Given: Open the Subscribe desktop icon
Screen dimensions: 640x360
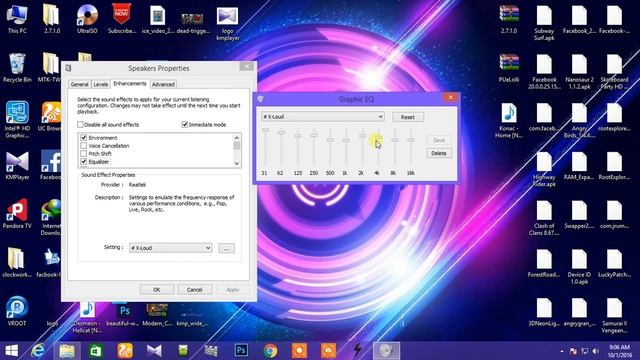Looking at the screenshot, I should pos(122,18).
